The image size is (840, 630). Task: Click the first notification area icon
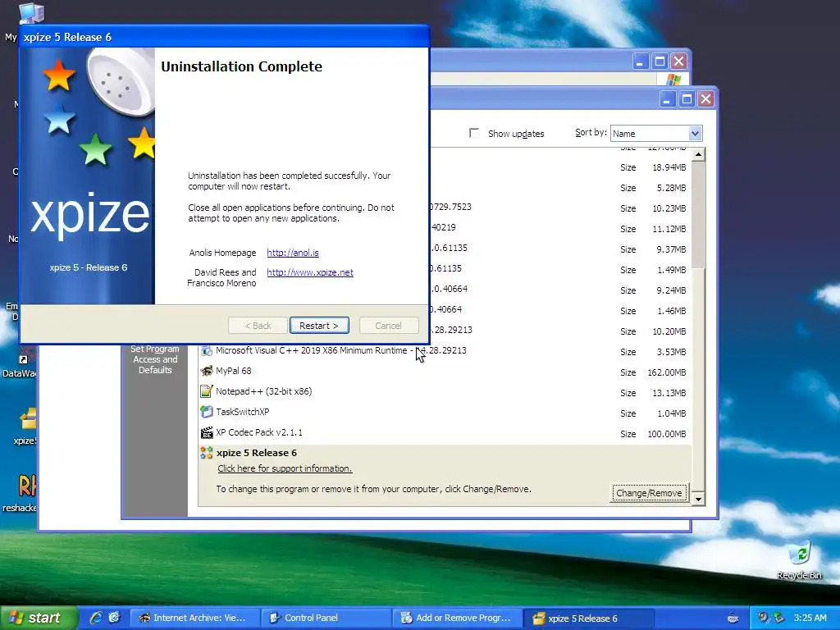[763, 618]
